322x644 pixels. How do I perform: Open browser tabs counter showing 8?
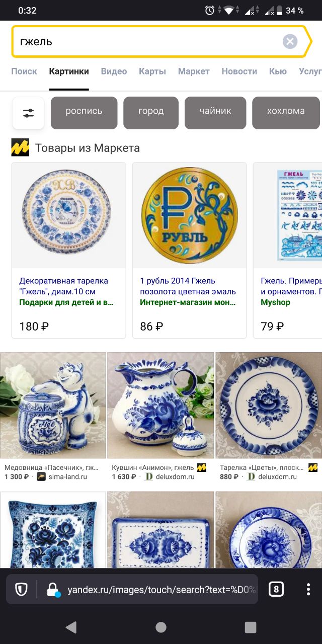tap(276, 589)
